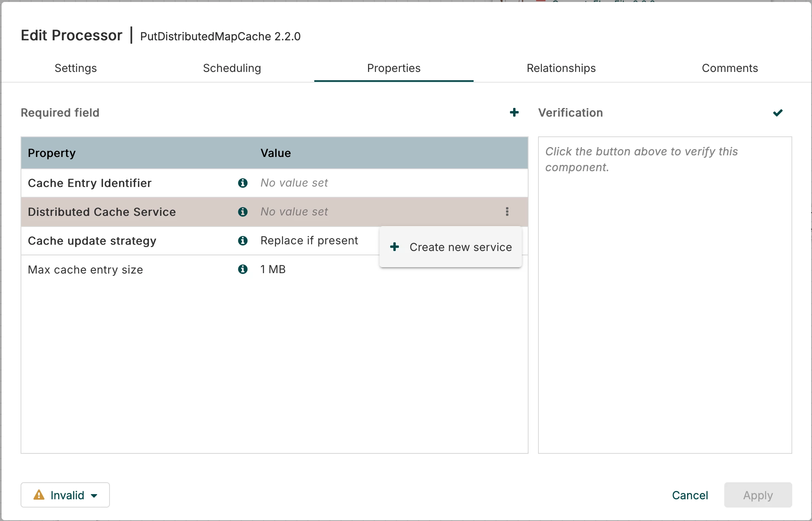Click the PutDistributedMapCache 2.2.0 title text
The height and width of the screenshot is (521, 812).
coord(220,36)
